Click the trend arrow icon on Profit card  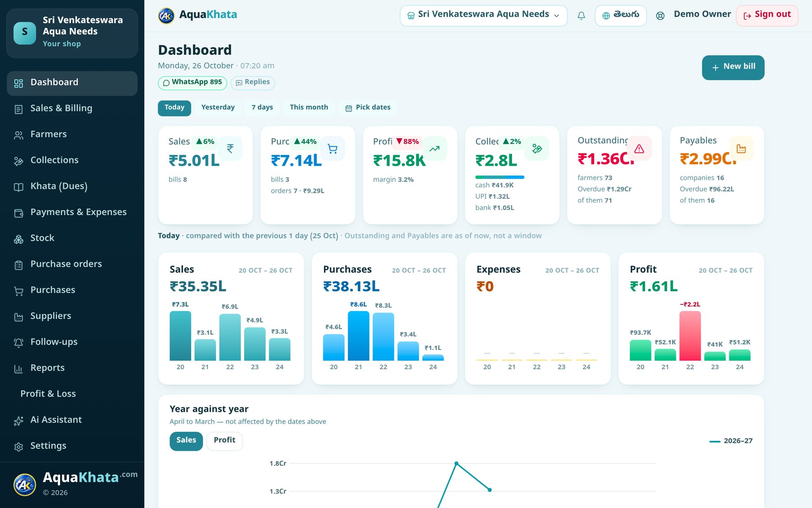434,149
